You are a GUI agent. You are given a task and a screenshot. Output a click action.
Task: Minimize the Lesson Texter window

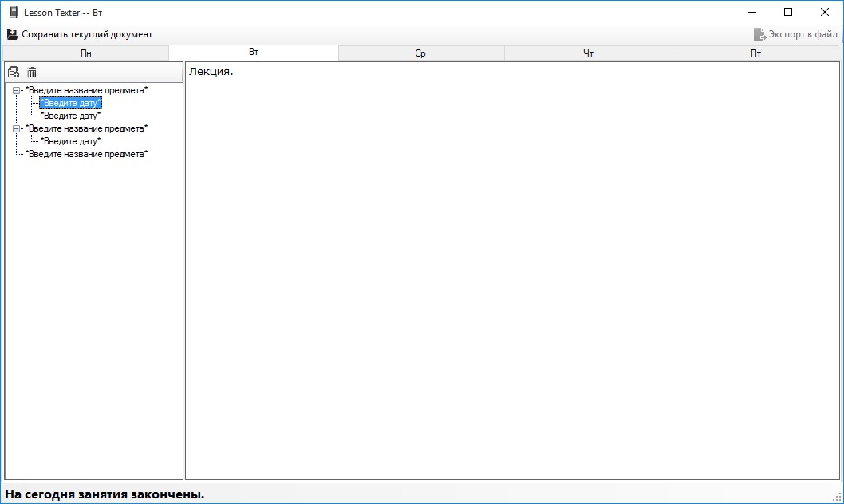(x=752, y=12)
